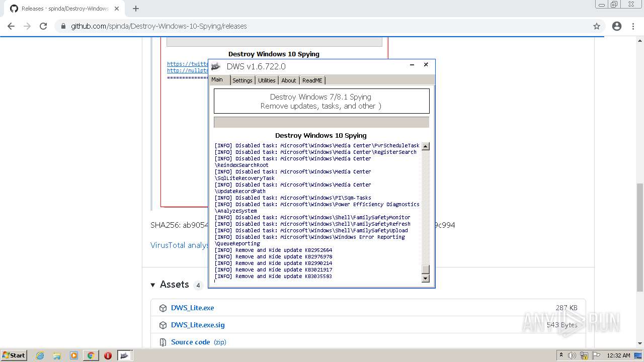Click log line Remove and Hide update KB3035583
The width and height of the screenshot is (644, 362).
tap(273, 276)
